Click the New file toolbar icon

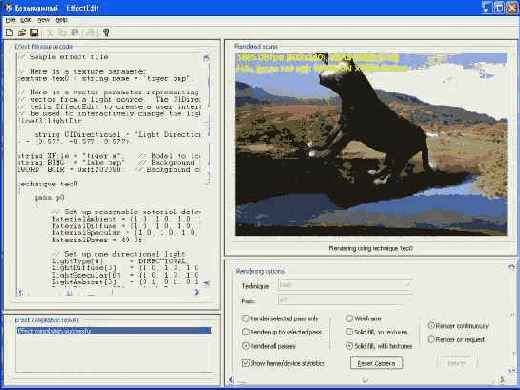10,33
